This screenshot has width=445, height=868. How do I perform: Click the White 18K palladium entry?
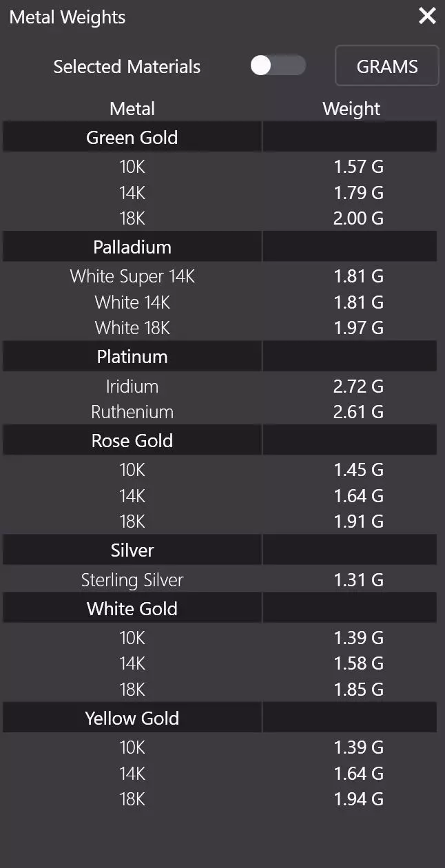pyautogui.click(x=132, y=328)
